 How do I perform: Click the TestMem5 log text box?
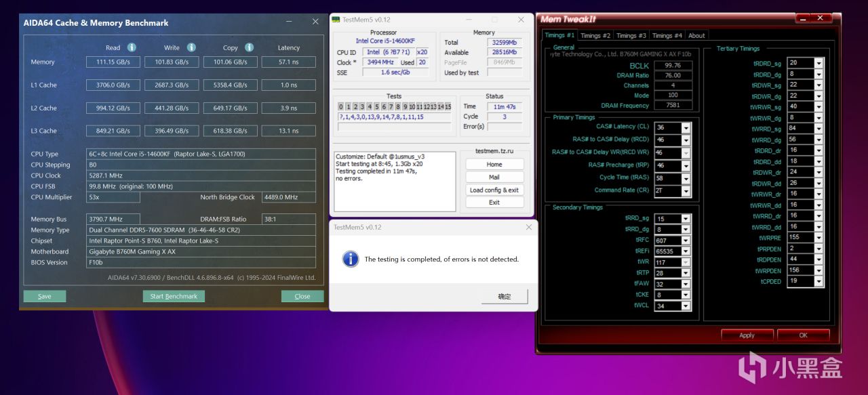tap(395, 181)
